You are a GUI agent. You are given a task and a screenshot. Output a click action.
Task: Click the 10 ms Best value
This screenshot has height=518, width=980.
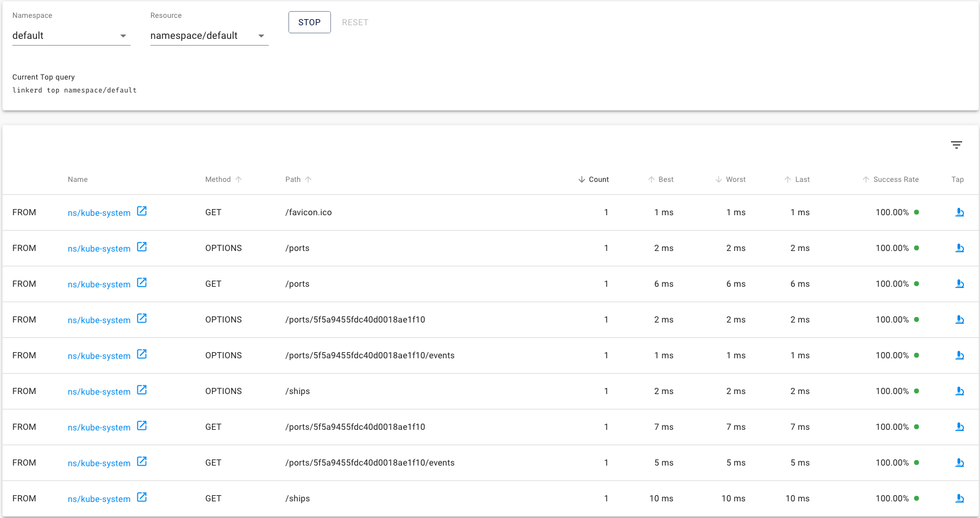click(661, 498)
